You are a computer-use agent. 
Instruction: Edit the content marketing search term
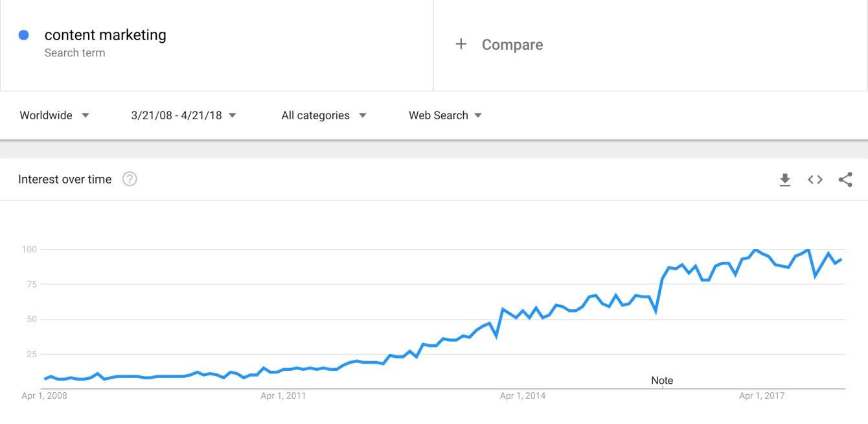(105, 35)
